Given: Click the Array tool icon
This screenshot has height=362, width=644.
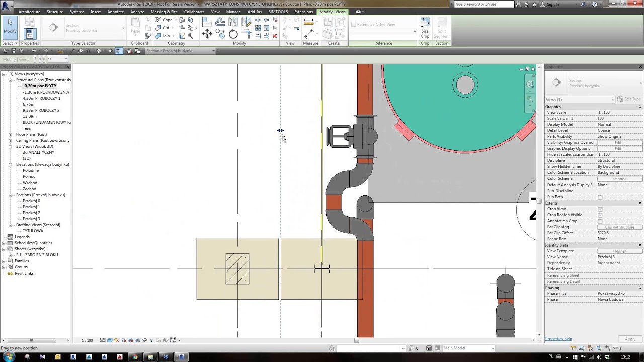Looking at the screenshot, I should click(259, 28).
